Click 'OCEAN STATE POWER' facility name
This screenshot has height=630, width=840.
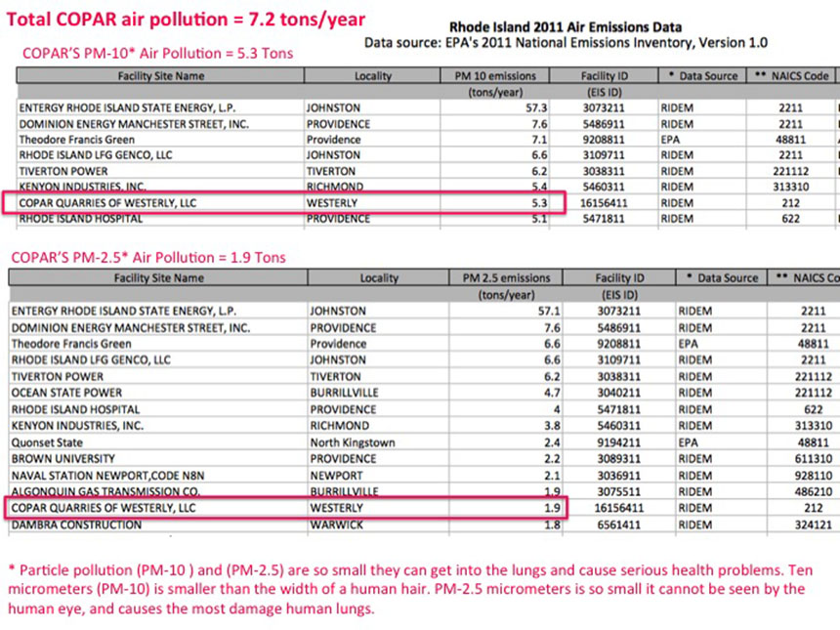[x=66, y=392]
